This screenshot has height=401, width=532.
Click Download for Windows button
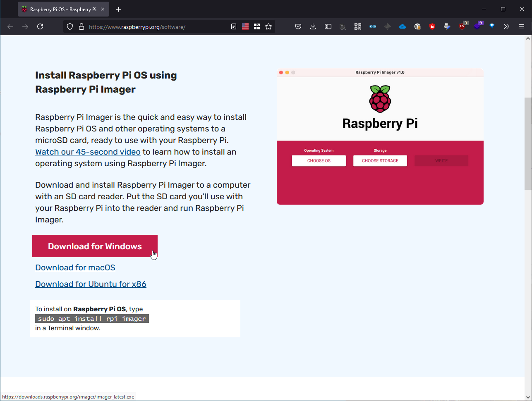[95, 246]
